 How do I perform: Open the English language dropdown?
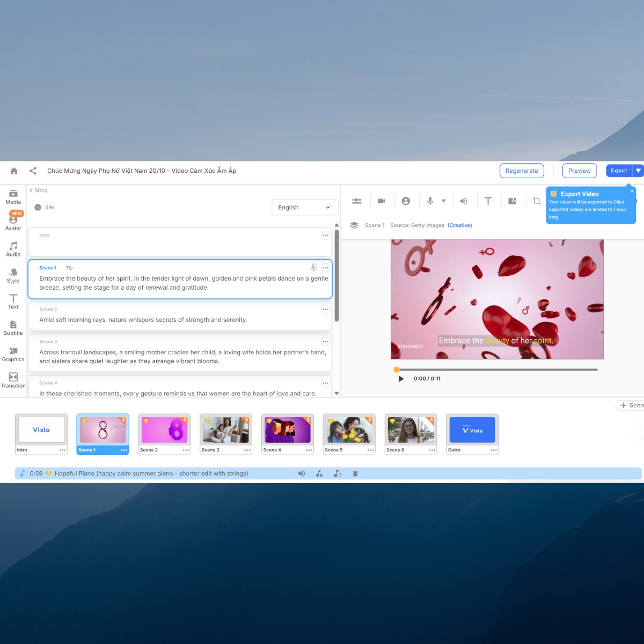(x=305, y=207)
